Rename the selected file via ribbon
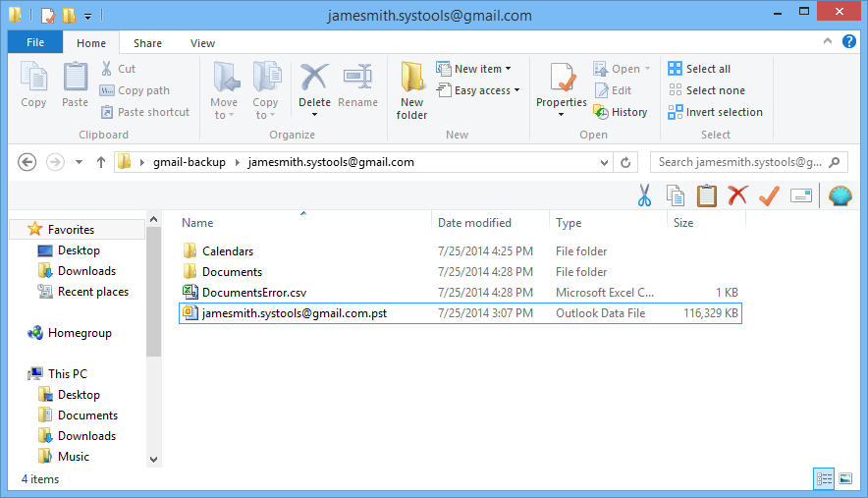This screenshot has width=868, height=498. click(x=357, y=84)
